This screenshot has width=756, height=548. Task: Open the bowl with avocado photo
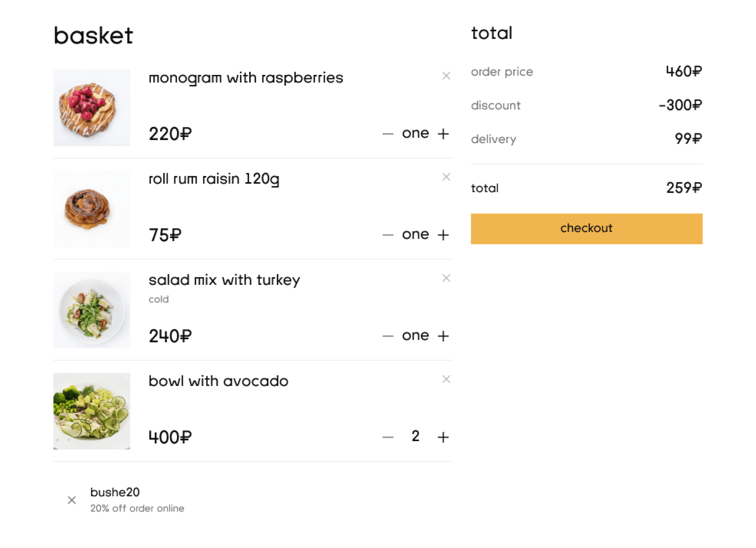91,411
